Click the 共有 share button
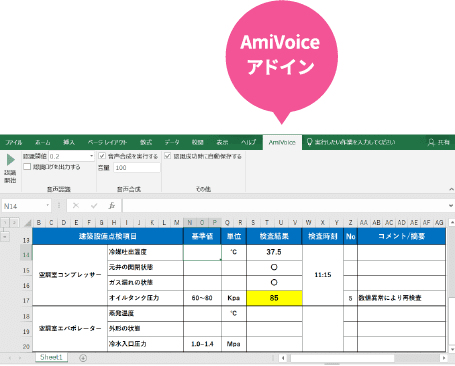Image resolution: width=455 pixels, height=366 pixels. [439, 143]
